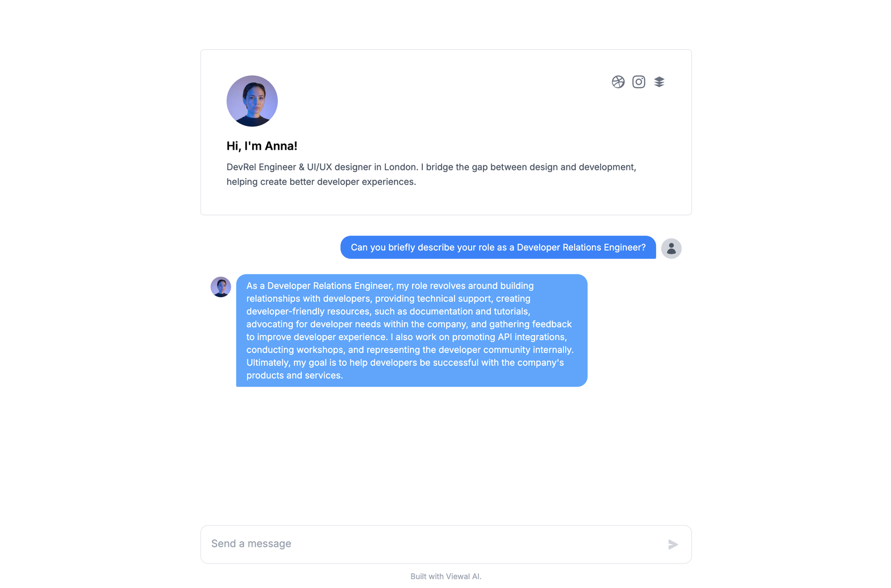
Task: Open the Built with Viewal AI link
Action: point(446,576)
